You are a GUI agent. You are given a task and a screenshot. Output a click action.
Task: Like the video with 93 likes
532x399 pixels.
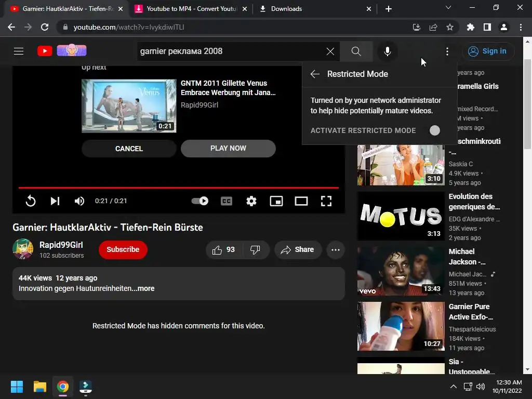[223, 250]
